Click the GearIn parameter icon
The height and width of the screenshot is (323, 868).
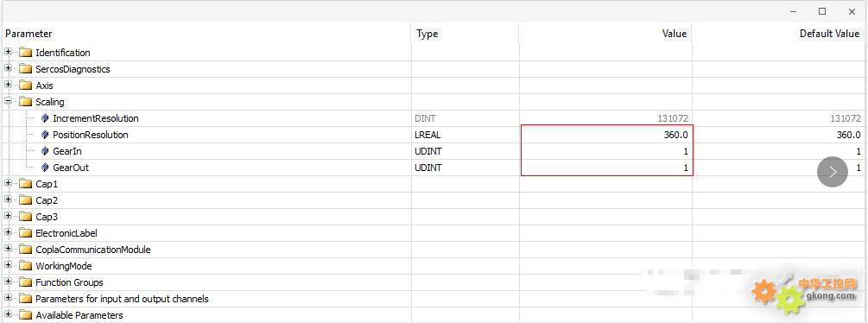pyautogui.click(x=46, y=151)
